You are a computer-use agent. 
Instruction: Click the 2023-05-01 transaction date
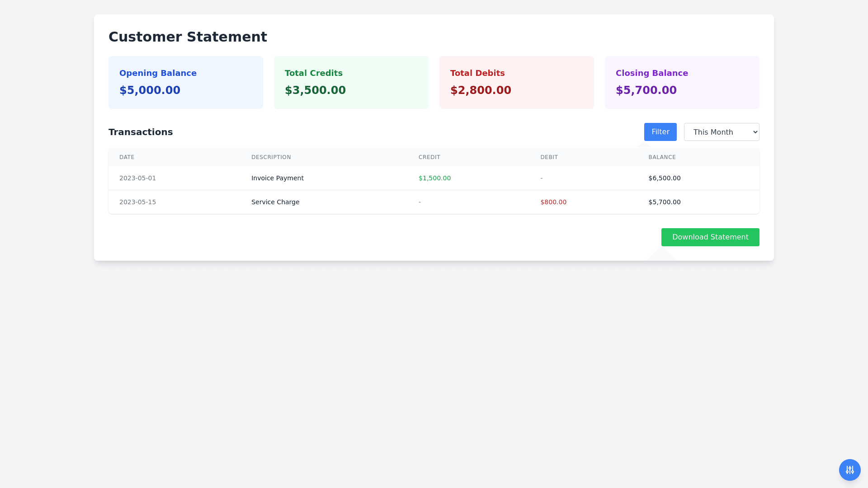point(137,178)
